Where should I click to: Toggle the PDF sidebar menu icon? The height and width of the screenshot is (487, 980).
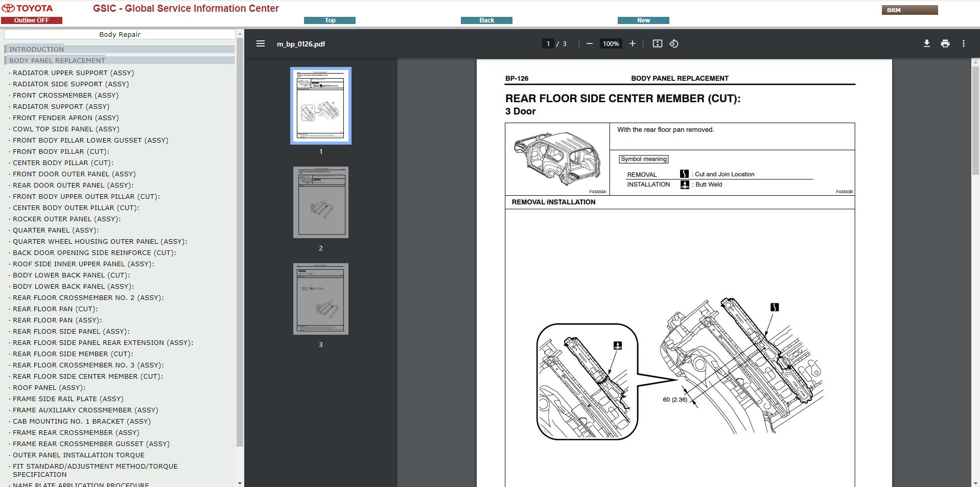click(x=261, y=44)
